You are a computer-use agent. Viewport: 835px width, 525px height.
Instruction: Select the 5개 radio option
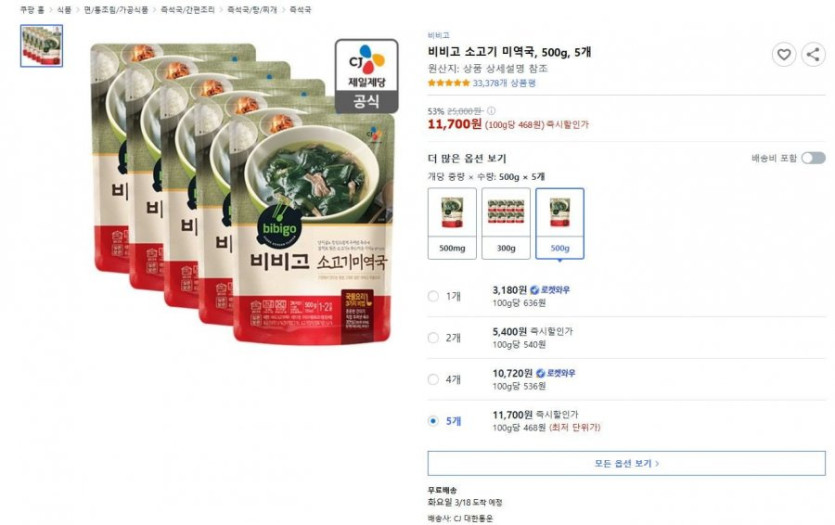[x=433, y=421]
